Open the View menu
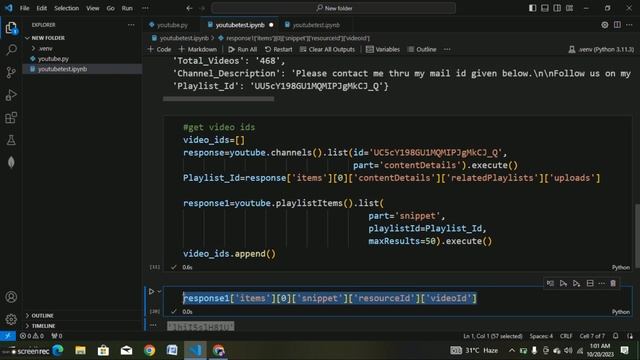Screen dimensions: 640x360 93,8
